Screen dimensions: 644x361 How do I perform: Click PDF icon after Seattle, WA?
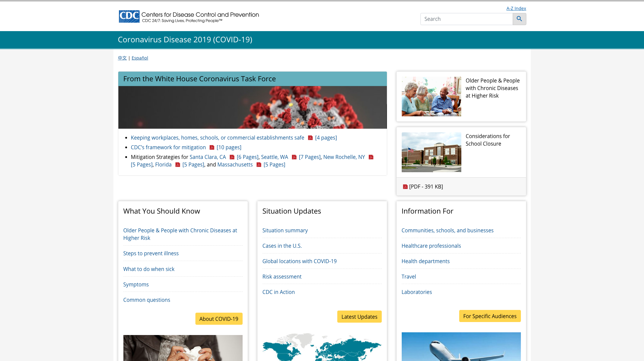pos(294,157)
